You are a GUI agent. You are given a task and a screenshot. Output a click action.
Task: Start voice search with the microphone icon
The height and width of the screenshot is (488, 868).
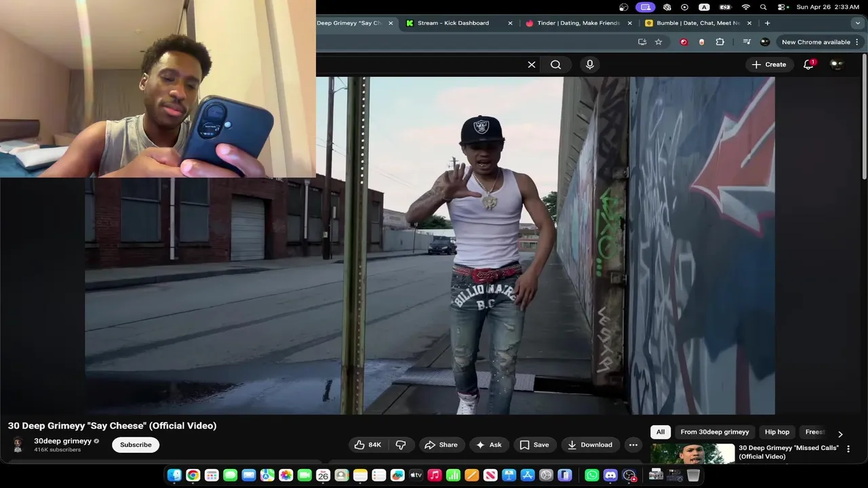point(590,64)
